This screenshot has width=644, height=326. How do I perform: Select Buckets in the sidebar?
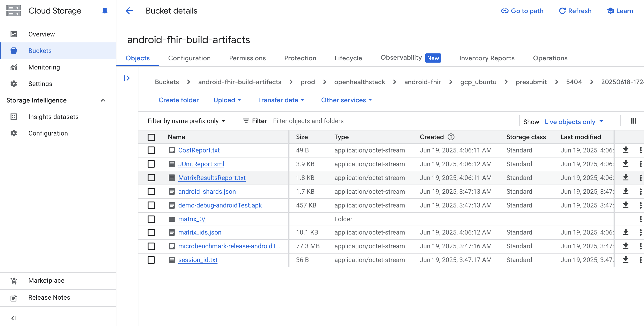(x=58, y=51)
